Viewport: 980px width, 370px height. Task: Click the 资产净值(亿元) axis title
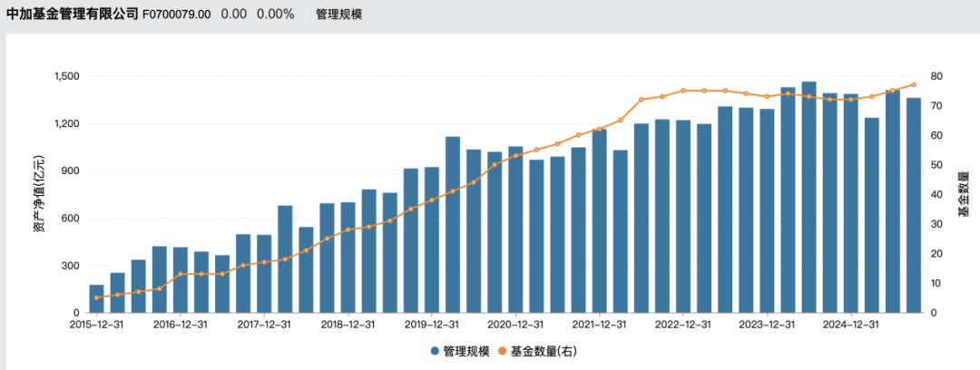(39, 194)
